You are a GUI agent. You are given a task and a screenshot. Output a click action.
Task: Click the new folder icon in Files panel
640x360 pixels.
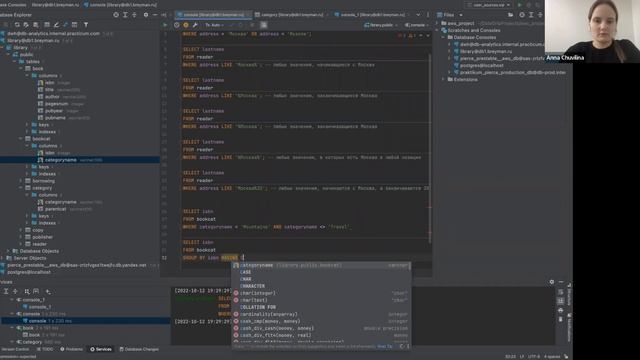point(511,15)
